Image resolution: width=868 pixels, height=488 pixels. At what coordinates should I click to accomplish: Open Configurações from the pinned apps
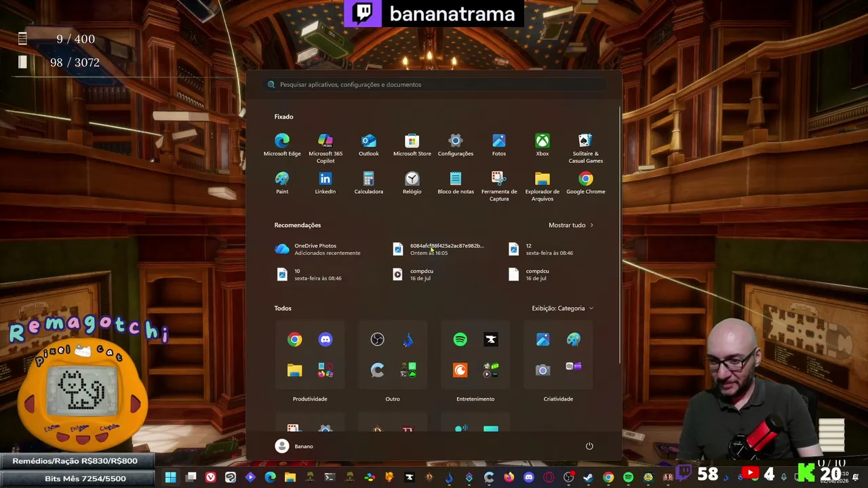456,145
